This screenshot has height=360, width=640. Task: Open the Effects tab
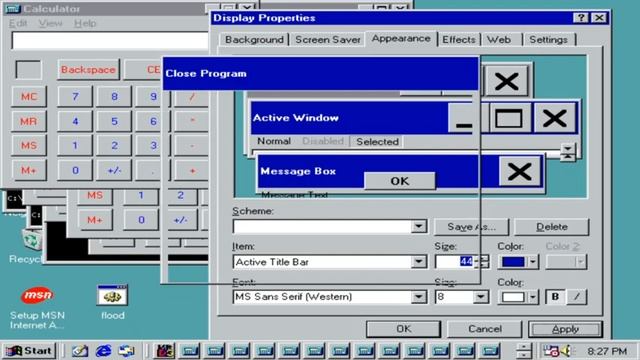pos(459,40)
